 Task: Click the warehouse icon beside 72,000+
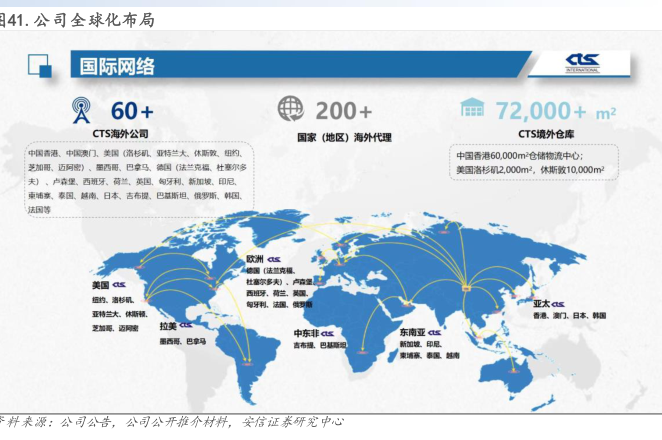pyautogui.click(x=472, y=109)
